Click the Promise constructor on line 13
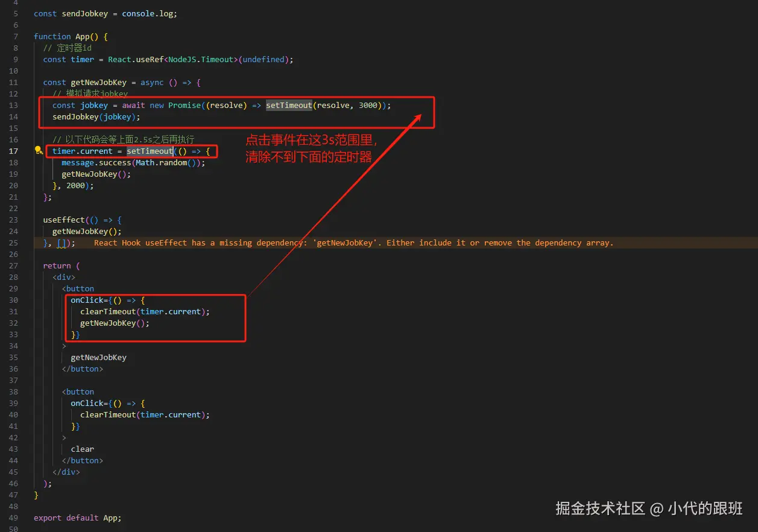The width and height of the screenshot is (758, 532). pyautogui.click(x=185, y=105)
